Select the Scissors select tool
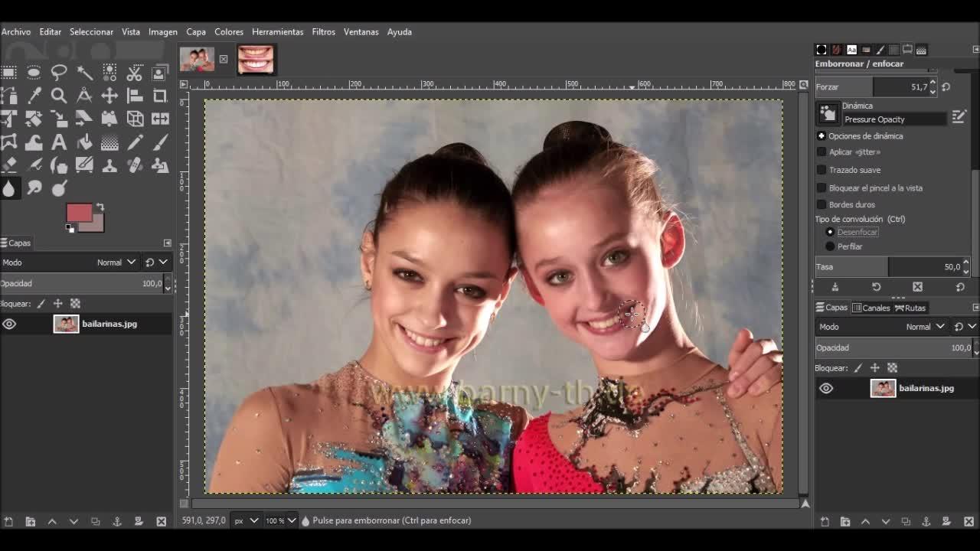Image resolution: width=980 pixels, height=551 pixels. pyautogui.click(x=135, y=73)
